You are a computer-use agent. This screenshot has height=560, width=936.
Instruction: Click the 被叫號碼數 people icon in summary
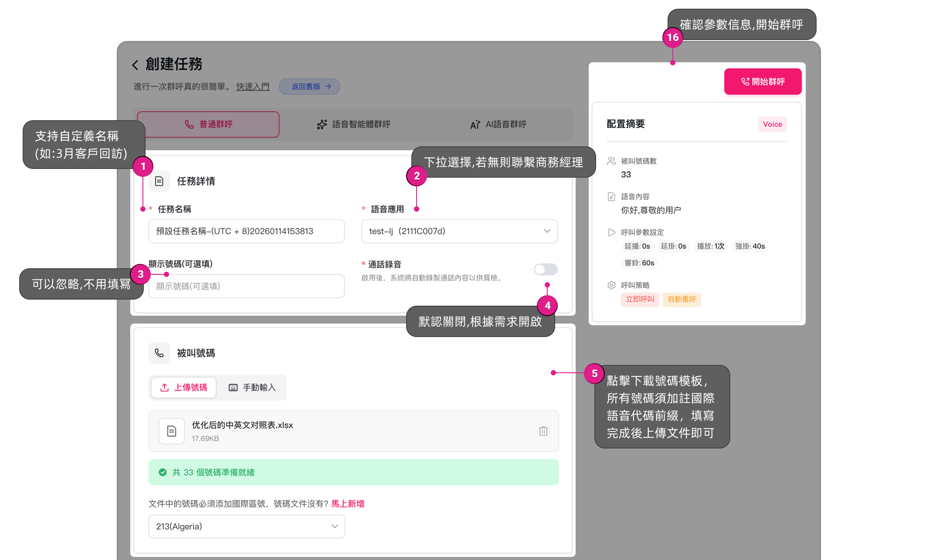coord(611,161)
